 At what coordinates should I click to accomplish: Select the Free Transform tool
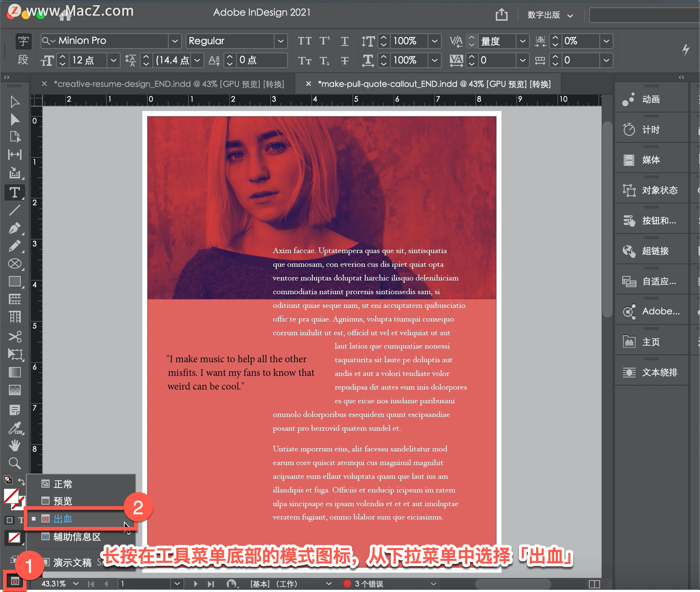pyautogui.click(x=15, y=354)
